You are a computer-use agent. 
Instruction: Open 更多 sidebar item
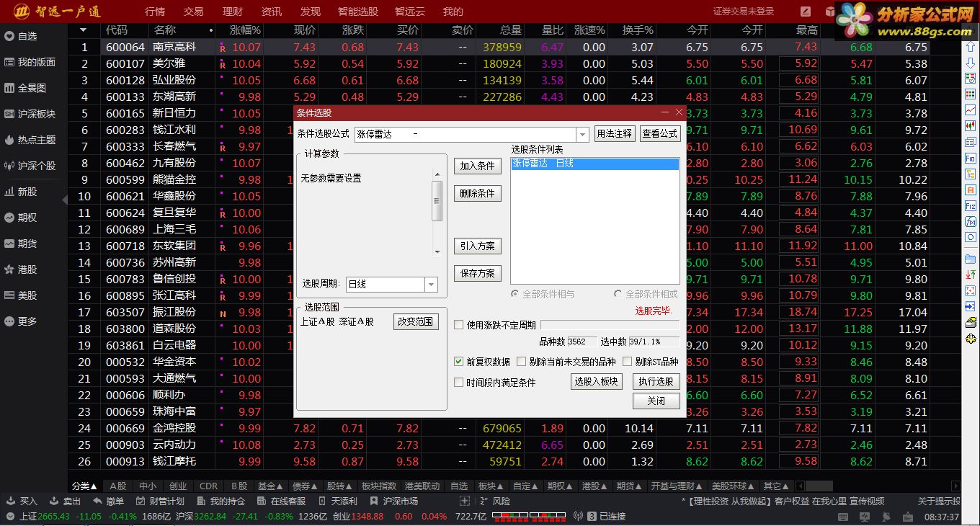coord(21,321)
